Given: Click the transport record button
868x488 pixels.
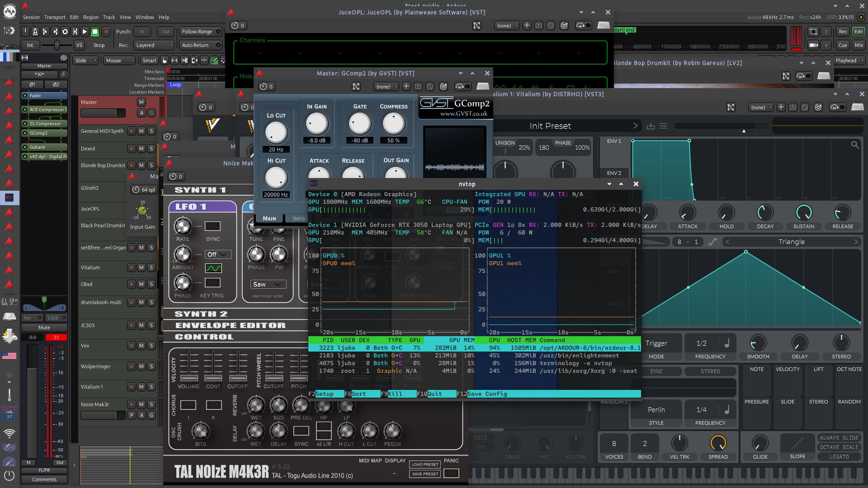Looking at the screenshot, I should coord(106,32).
